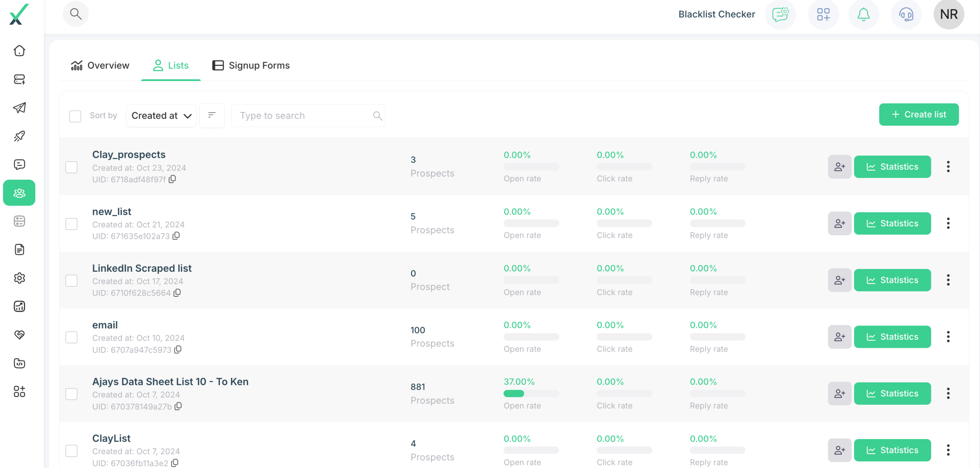Screen dimensions: 980x468
Task: View Statistics for Ajays Data Sheet List 10
Action: tap(892, 393)
